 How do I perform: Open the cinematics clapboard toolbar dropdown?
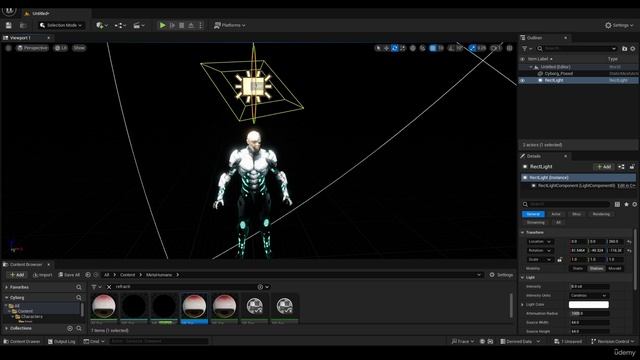pyautogui.click(x=139, y=25)
